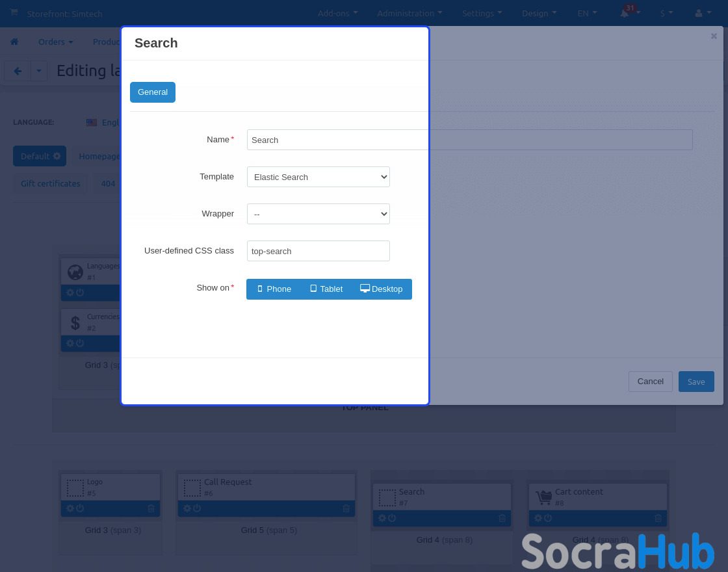Image resolution: width=728 pixels, height=572 pixels.
Task: Open settings gear on Logo block #5
Action: 70,508
